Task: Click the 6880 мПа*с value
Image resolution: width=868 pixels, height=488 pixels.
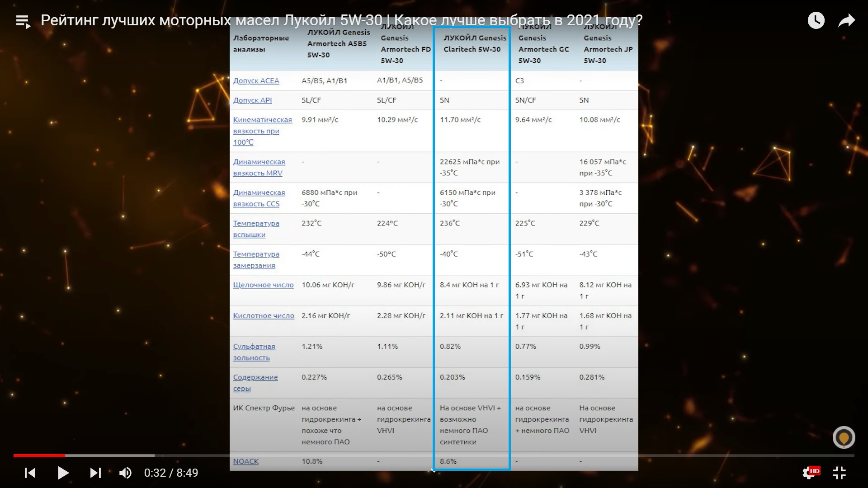Action: (329, 198)
